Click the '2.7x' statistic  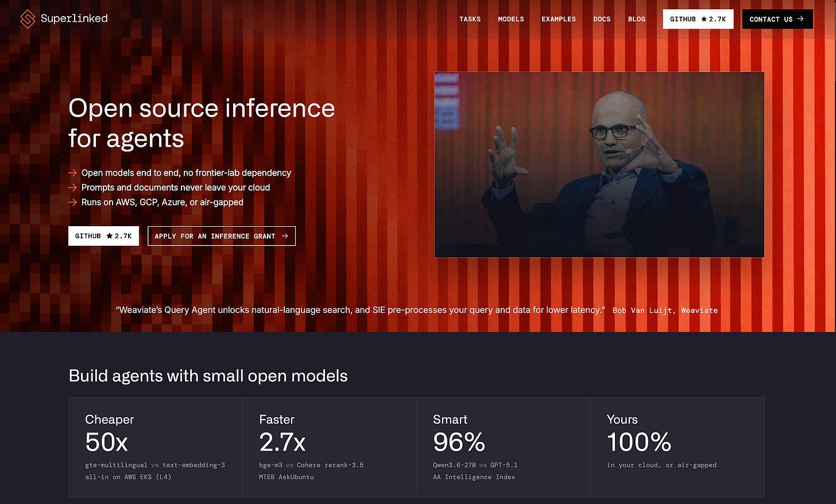coord(282,442)
